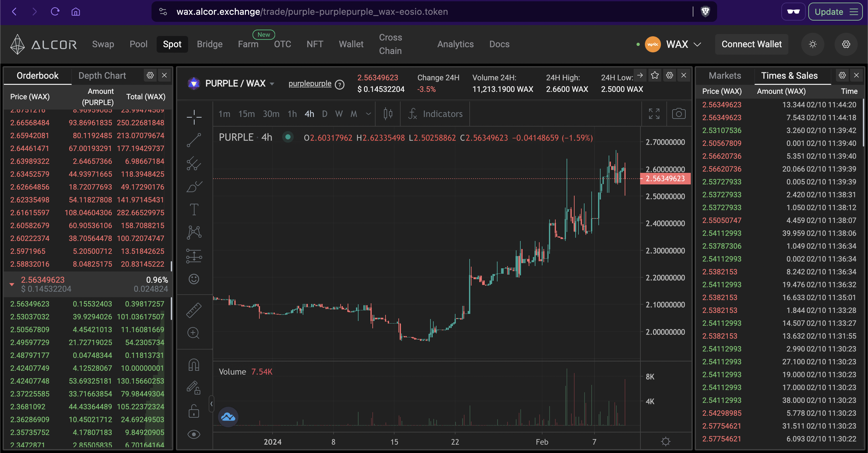Close the chart panel

684,75
